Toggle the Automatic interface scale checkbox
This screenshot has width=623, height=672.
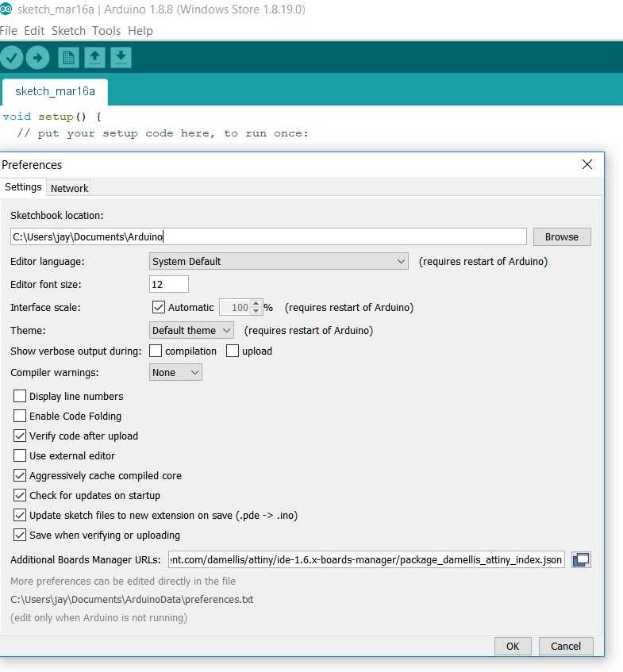tap(159, 307)
